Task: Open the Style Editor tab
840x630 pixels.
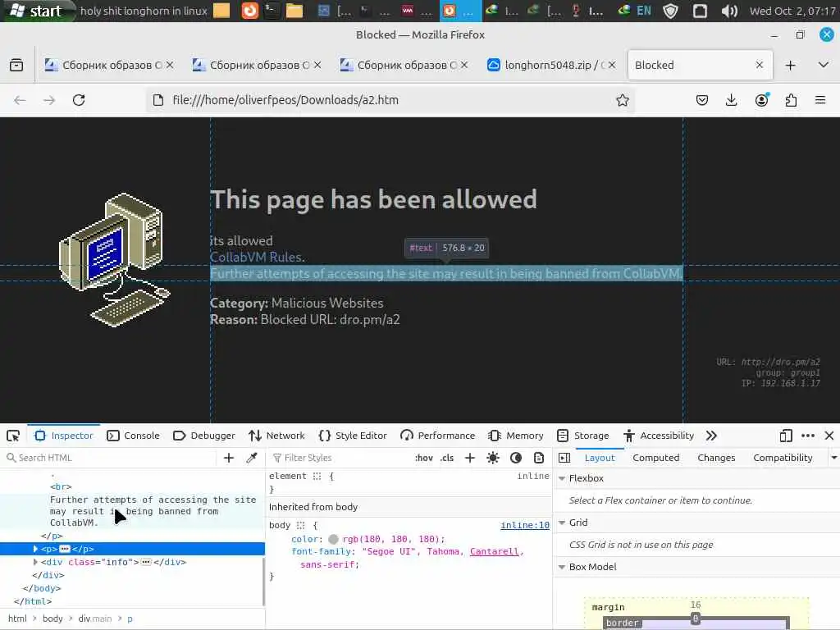Action: [x=353, y=436]
